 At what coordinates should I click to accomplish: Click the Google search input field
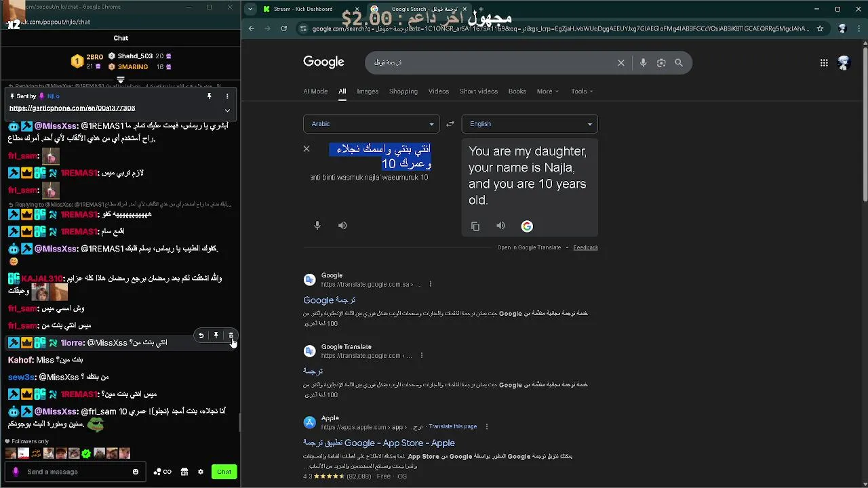tap(493, 62)
